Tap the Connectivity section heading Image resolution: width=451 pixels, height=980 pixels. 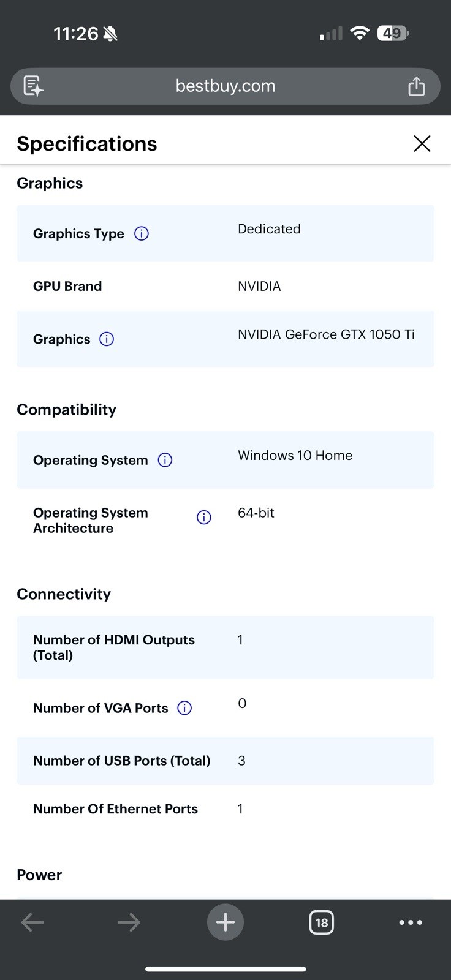point(64,594)
